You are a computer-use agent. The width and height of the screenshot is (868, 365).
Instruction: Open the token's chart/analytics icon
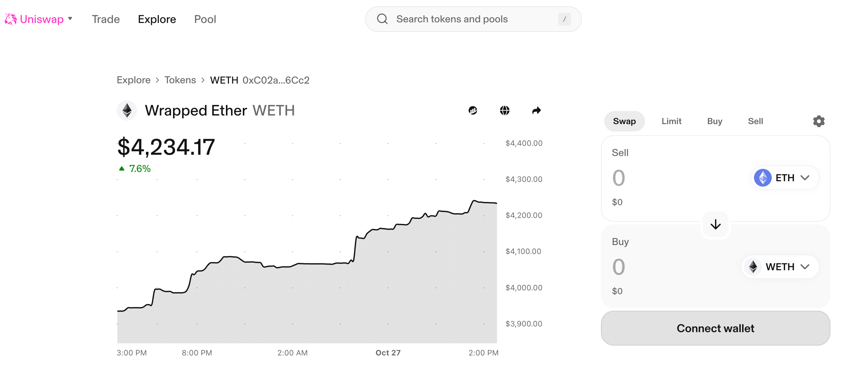[473, 110]
